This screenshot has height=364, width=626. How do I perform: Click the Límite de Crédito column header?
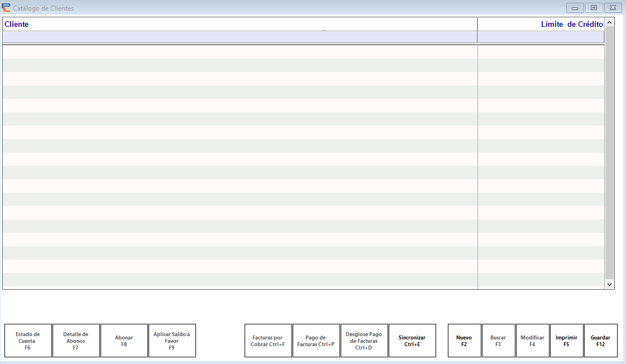pyautogui.click(x=541, y=25)
